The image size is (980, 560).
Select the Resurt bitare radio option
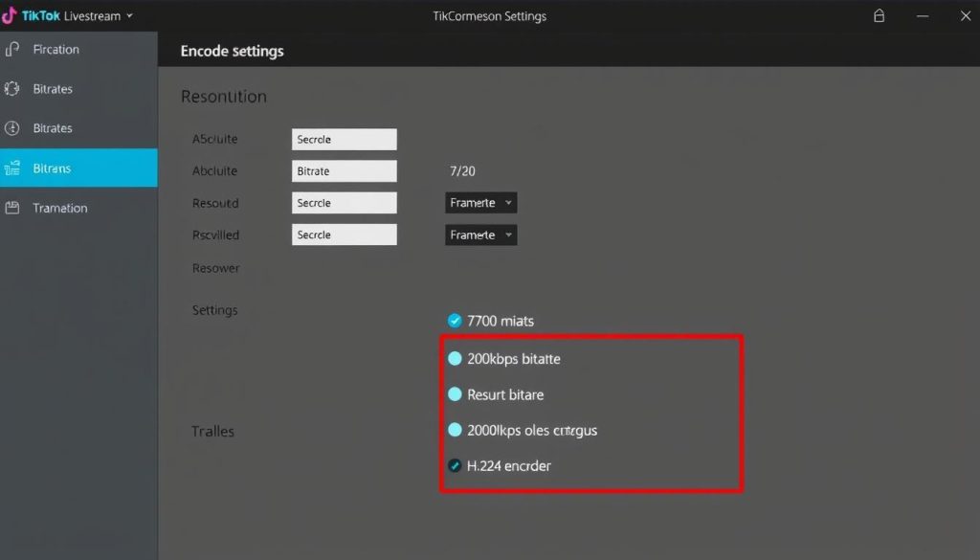coord(455,393)
